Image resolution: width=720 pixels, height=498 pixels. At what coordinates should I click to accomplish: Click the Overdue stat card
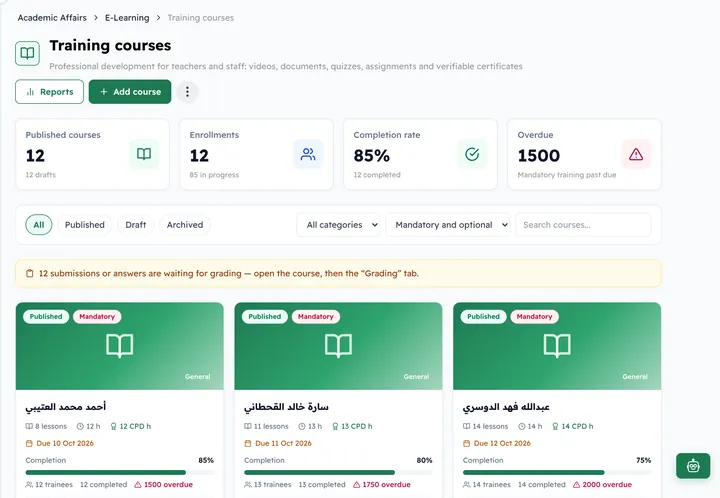[x=584, y=154]
